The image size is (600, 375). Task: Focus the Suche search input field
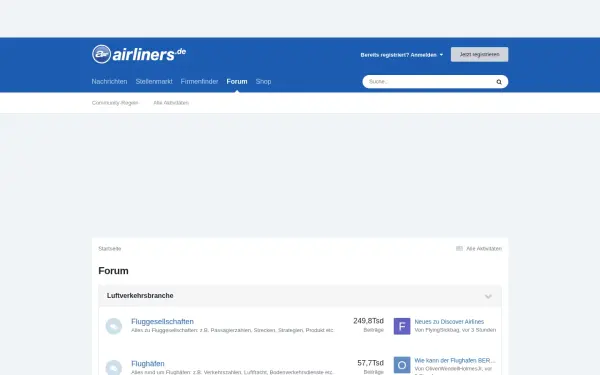(x=429, y=82)
